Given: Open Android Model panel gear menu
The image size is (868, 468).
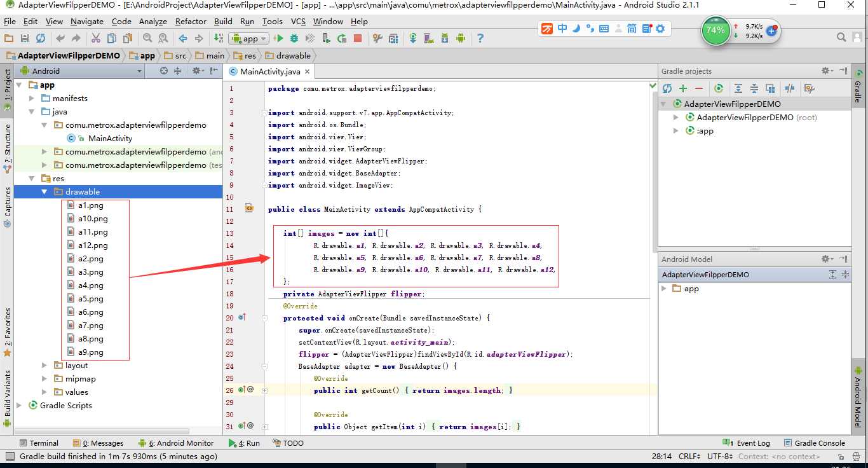Looking at the screenshot, I should [x=827, y=259].
